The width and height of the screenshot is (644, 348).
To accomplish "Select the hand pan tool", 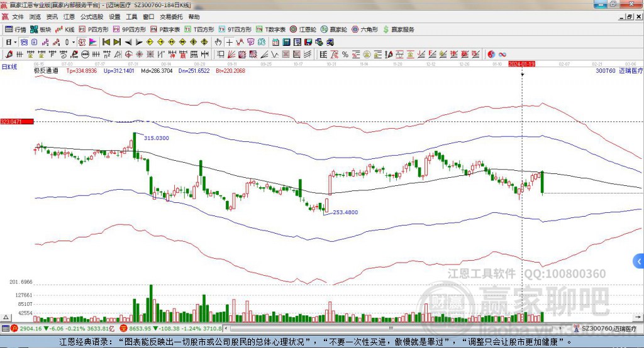I will [x=218, y=42].
